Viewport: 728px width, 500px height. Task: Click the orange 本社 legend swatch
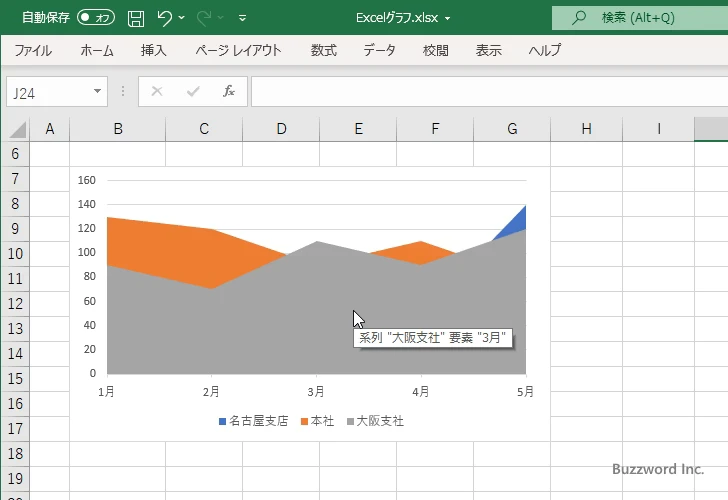(x=305, y=422)
